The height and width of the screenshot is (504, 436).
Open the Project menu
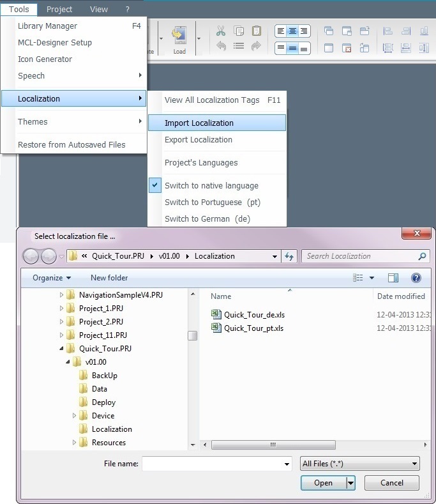tap(59, 9)
